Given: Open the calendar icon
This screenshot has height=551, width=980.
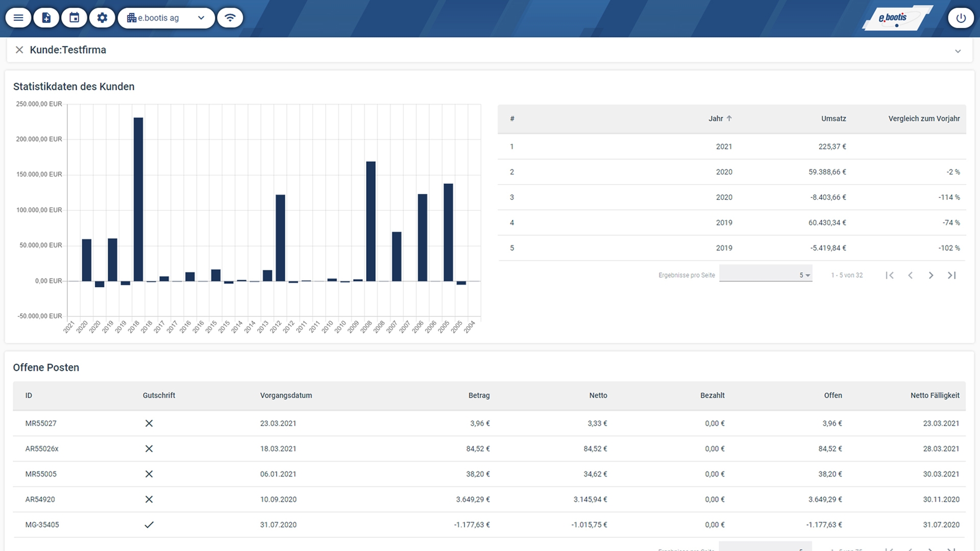Looking at the screenshot, I should tap(75, 18).
